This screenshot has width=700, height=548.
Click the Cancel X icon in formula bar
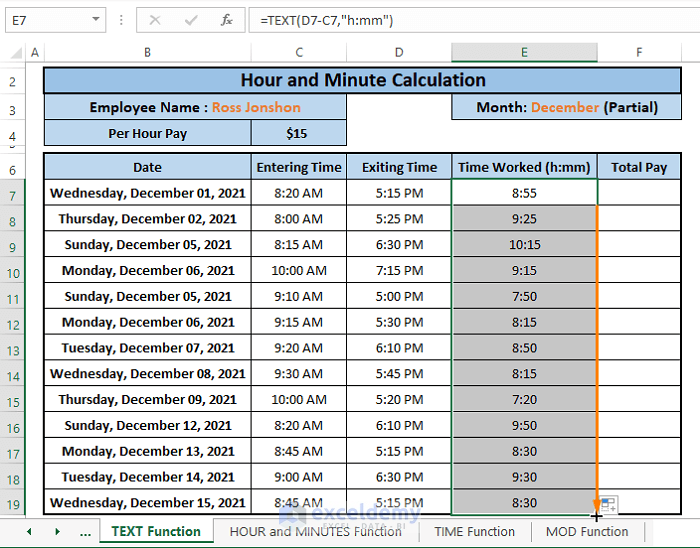pyautogui.click(x=155, y=20)
